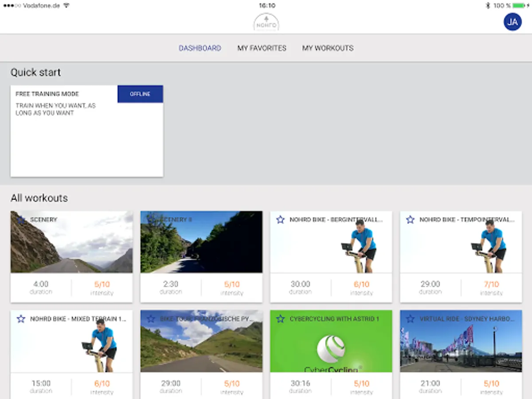This screenshot has width=532, height=399.
Task: Tap the 16:10 clock in status bar
Action: [x=267, y=5]
